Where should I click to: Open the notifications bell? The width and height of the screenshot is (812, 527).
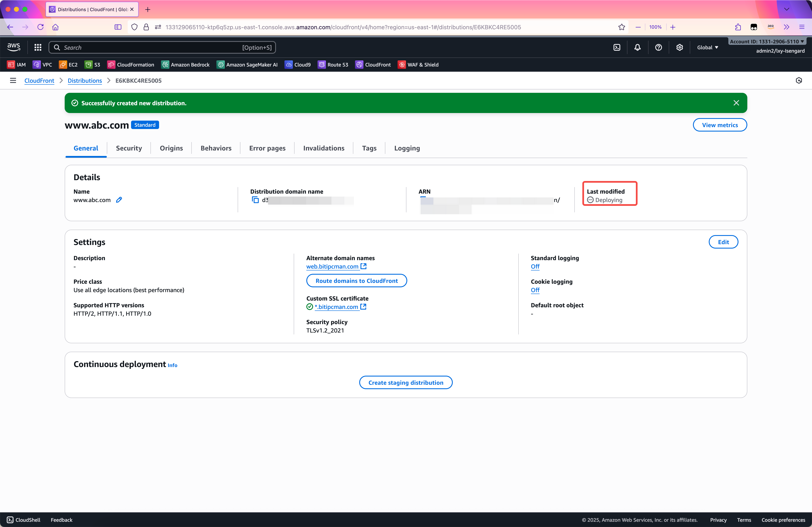[x=637, y=47]
